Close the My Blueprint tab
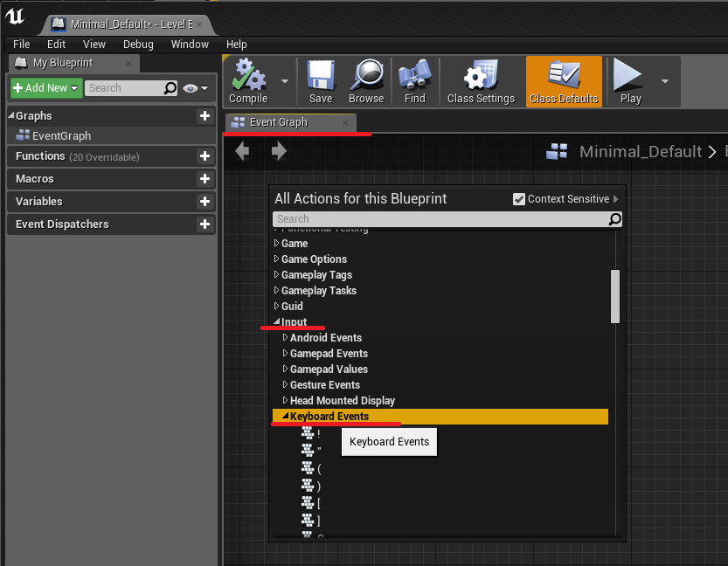 128,64
